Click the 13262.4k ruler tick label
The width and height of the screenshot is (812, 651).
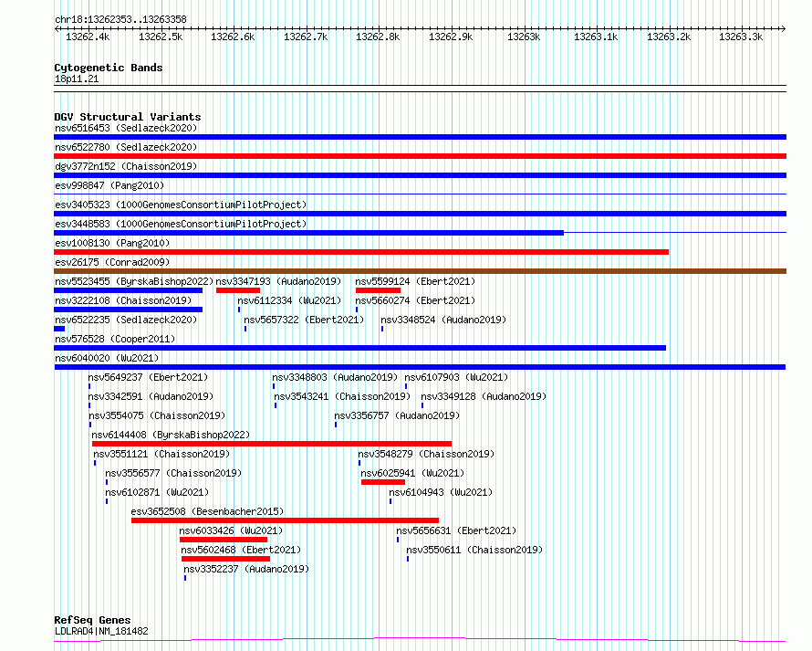[x=88, y=37]
